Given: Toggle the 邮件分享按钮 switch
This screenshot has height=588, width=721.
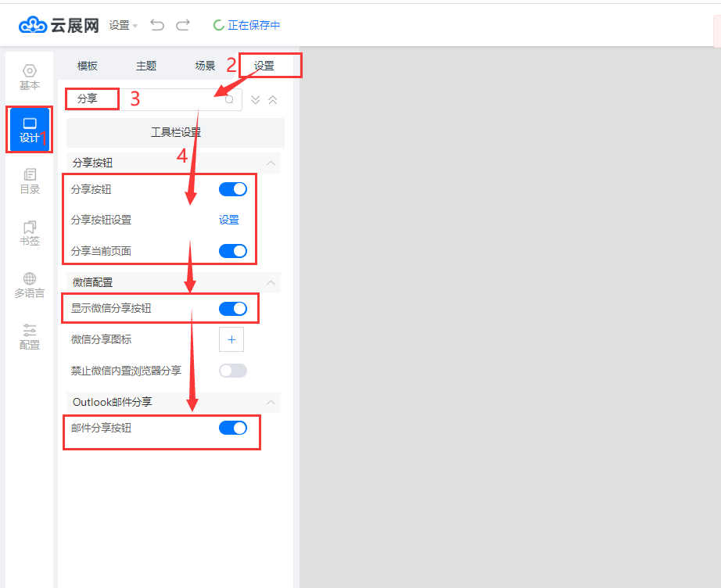Looking at the screenshot, I should coord(233,428).
